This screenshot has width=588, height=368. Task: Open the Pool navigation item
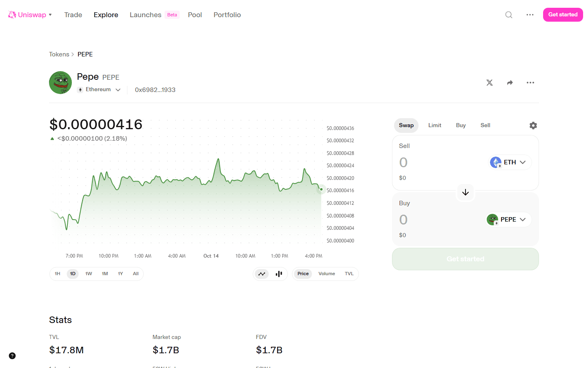pos(195,15)
